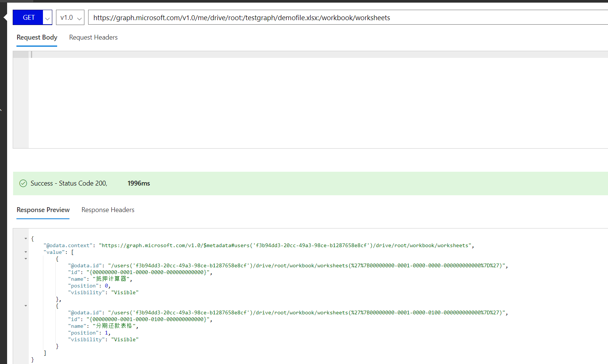Click the chevron on the dark left sidebar
The image size is (608, 364).
(1, 110)
